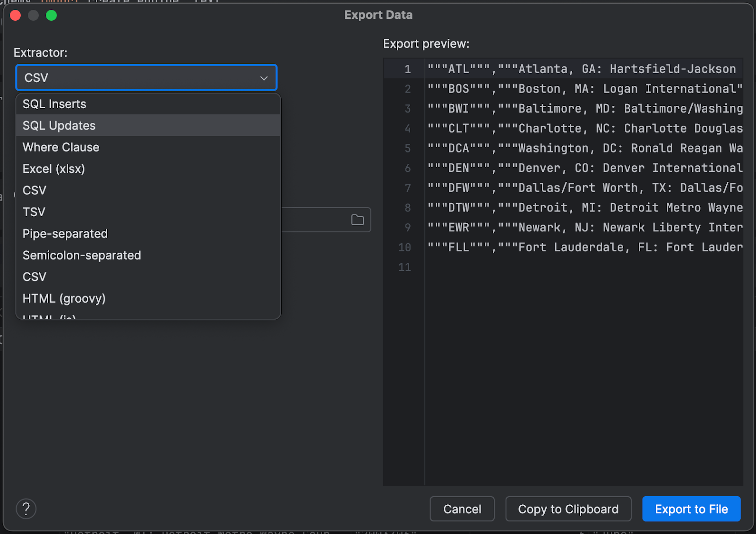Click the green zoom window button
This screenshot has height=534, width=756.
tap(52, 16)
